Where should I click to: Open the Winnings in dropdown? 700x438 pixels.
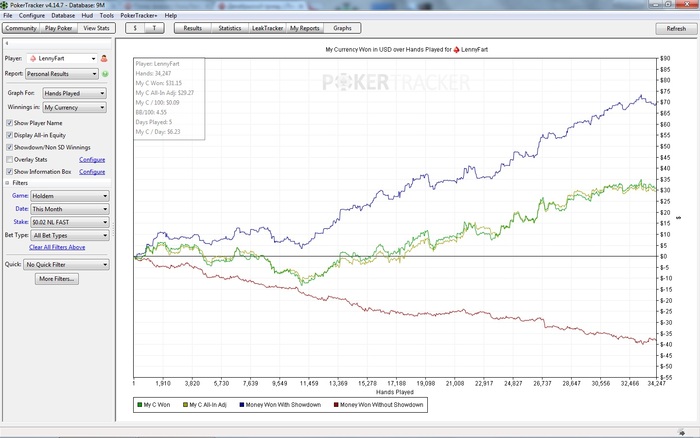75,108
